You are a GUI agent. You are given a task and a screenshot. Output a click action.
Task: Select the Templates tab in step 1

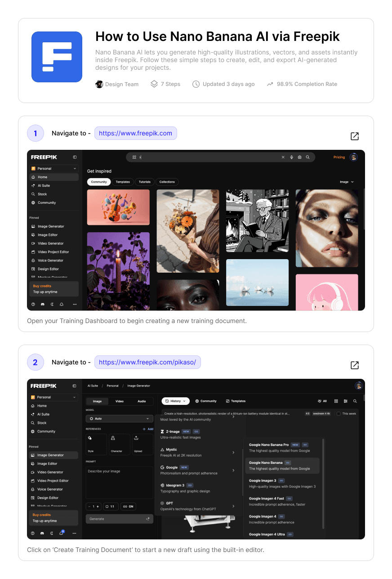point(123,182)
